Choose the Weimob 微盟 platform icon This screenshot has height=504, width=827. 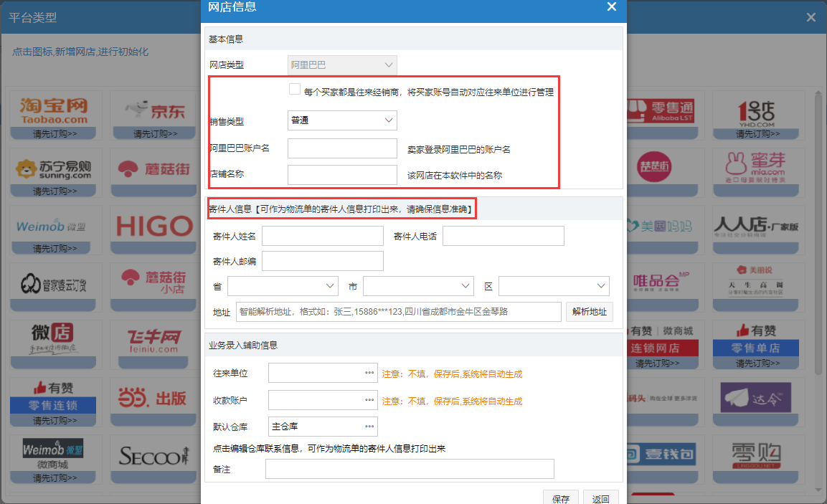(51, 226)
